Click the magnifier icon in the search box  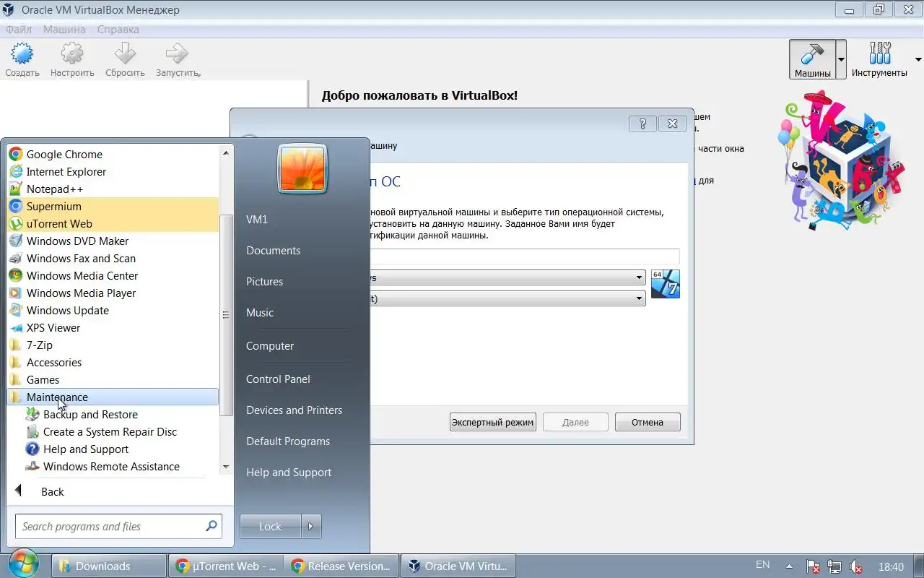coord(212,526)
